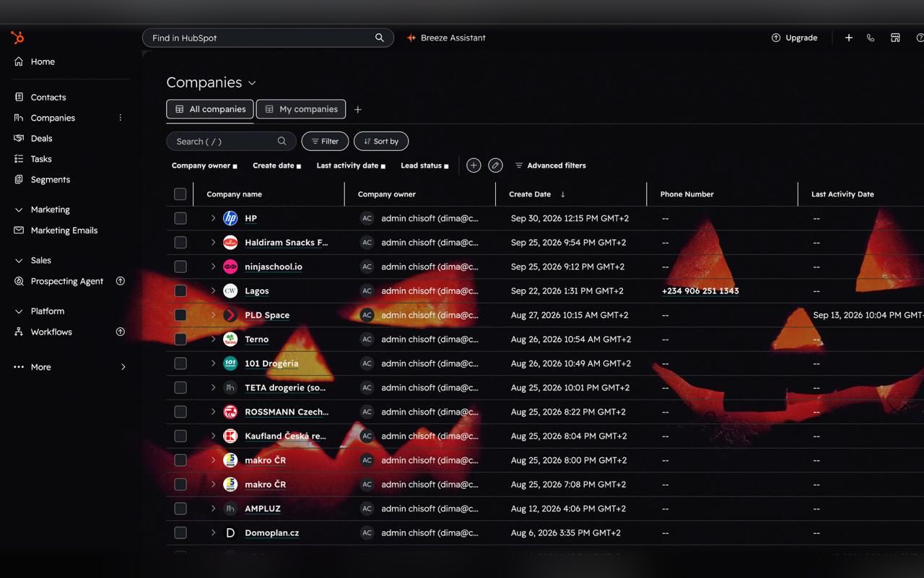Open the Create date filter dropdown
The image size is (924, 578).
(x=277, y=165)
